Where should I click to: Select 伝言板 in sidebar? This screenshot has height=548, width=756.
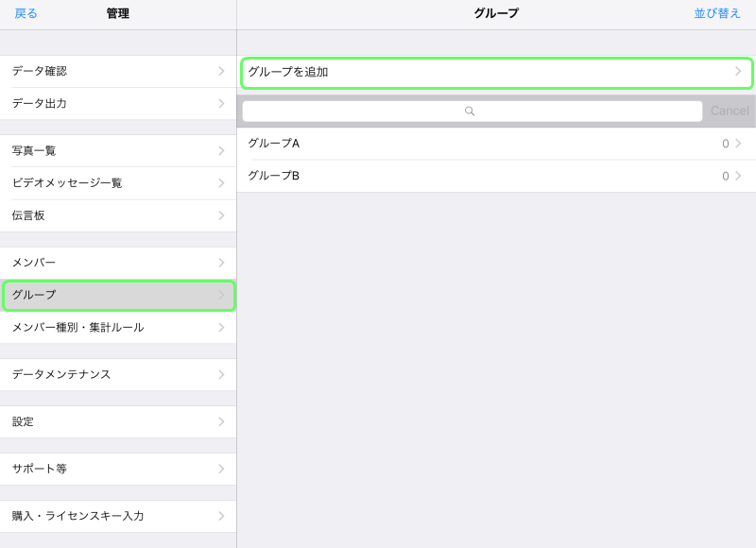coord(118,215)
